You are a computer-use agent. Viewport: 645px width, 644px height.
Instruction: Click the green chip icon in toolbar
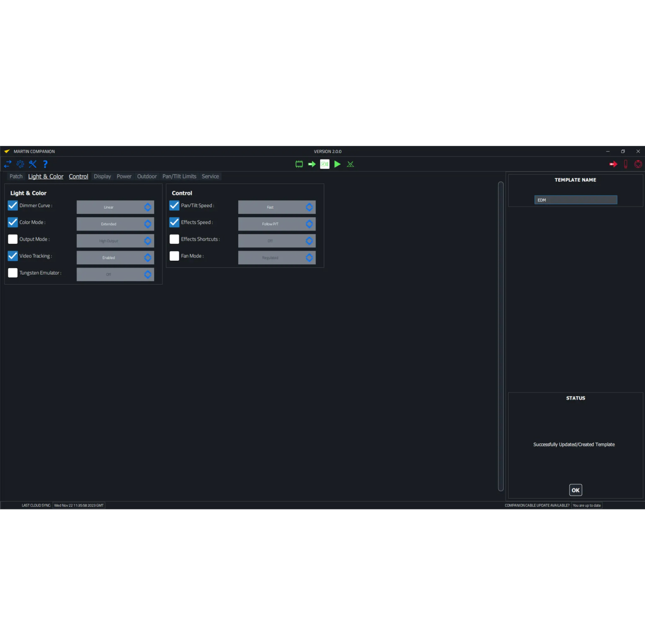coord(299,164)
